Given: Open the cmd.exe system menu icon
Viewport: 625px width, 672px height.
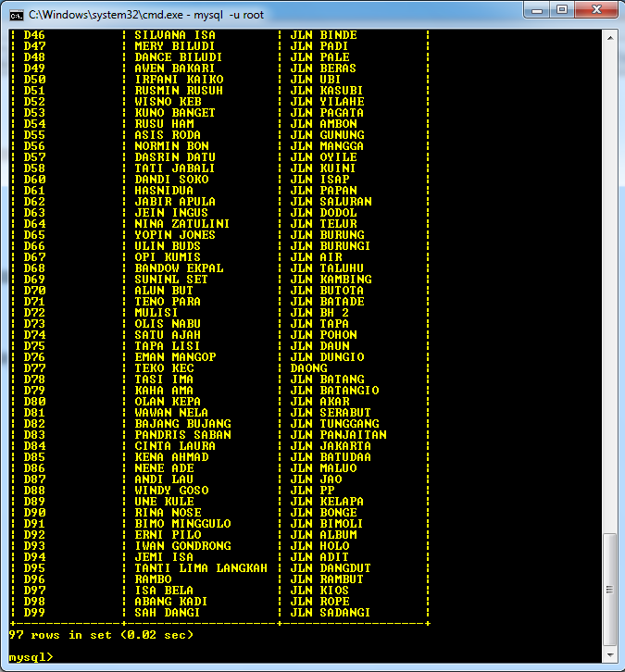Looking at the screenshot, I should pos(17,16).
